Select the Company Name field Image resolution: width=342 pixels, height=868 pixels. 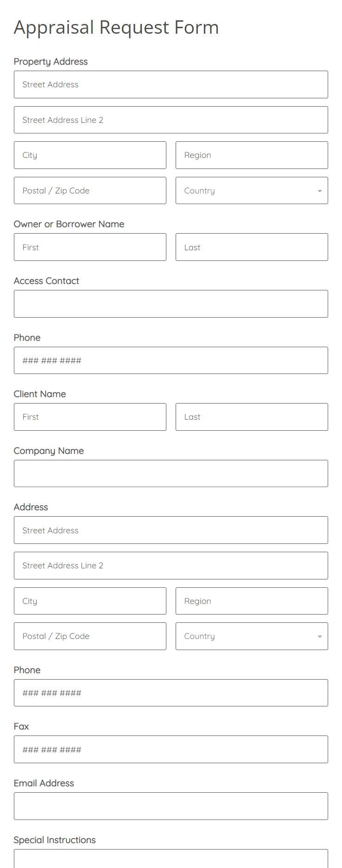[x=171, y=473]
